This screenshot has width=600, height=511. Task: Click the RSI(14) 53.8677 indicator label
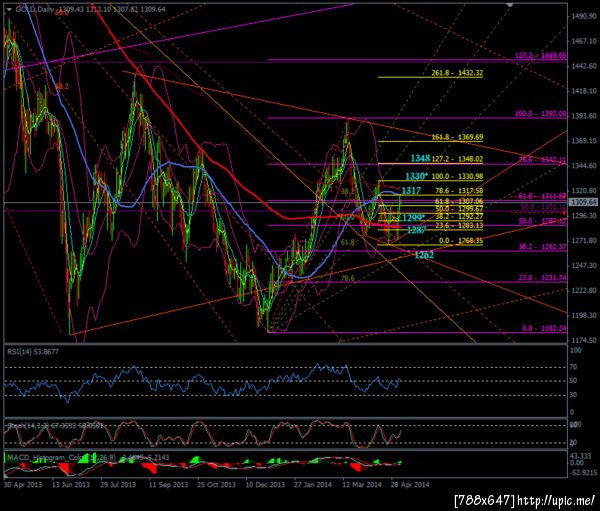click(x=33, y=351)
